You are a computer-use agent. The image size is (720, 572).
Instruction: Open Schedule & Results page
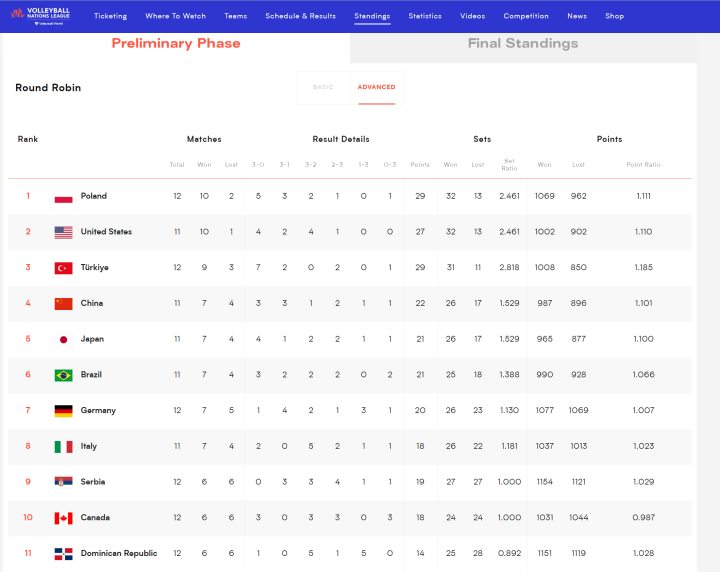(x=300, y=16)
